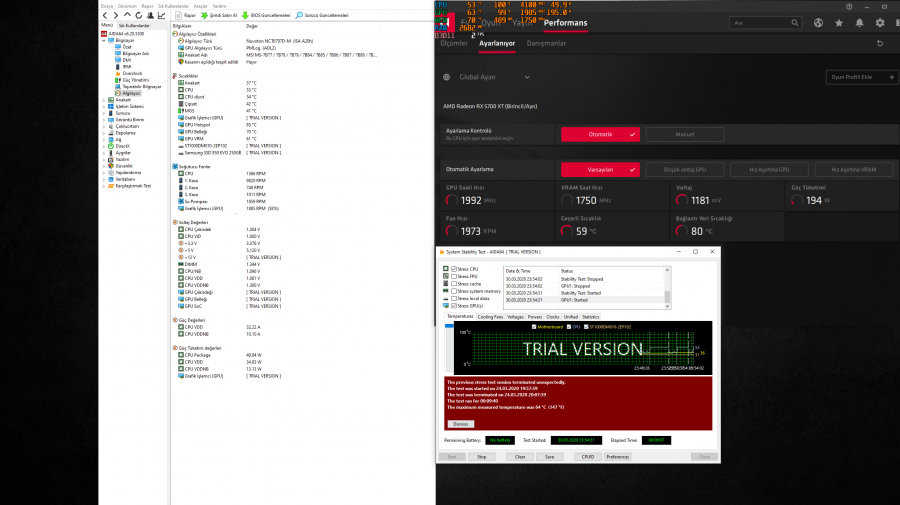Click the AIDA64 up-level arrow icon
Image resolution: width=900 pixels, height=505 pixels.
click(x=127, y=15)
